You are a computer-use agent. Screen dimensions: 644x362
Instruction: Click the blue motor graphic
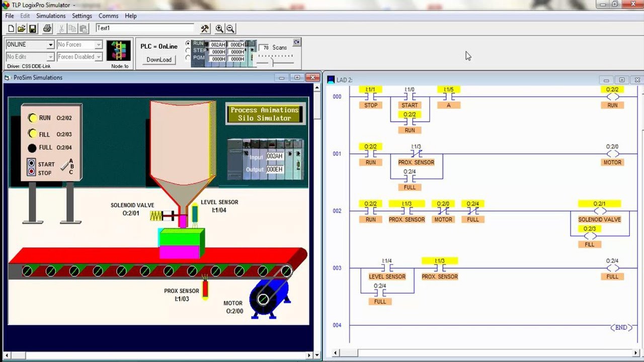click(270, 299)
